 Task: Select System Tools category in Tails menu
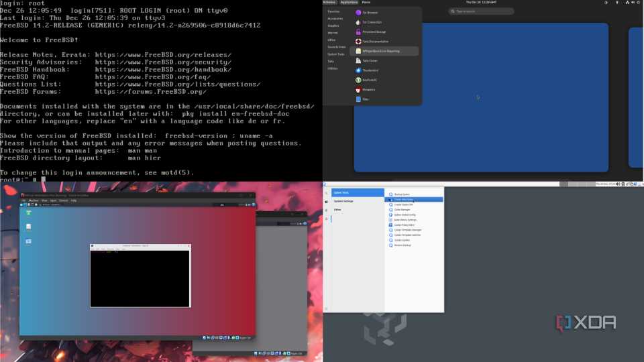coord(336,54)
